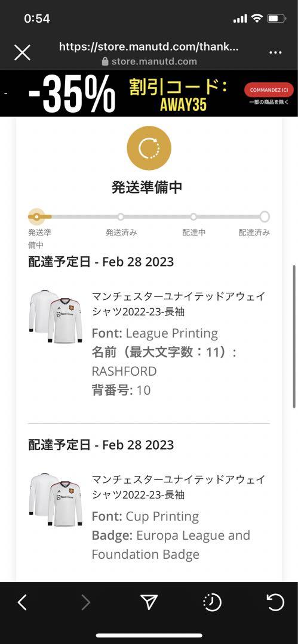Open the RASHFORD away shirt thumbnail
Screen dimensions: 298x644
(56, 316)
